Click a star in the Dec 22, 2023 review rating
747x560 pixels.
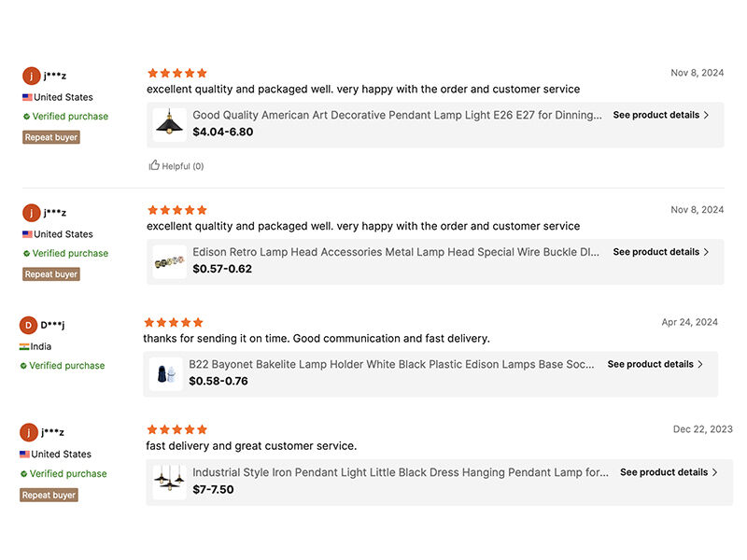176,429
